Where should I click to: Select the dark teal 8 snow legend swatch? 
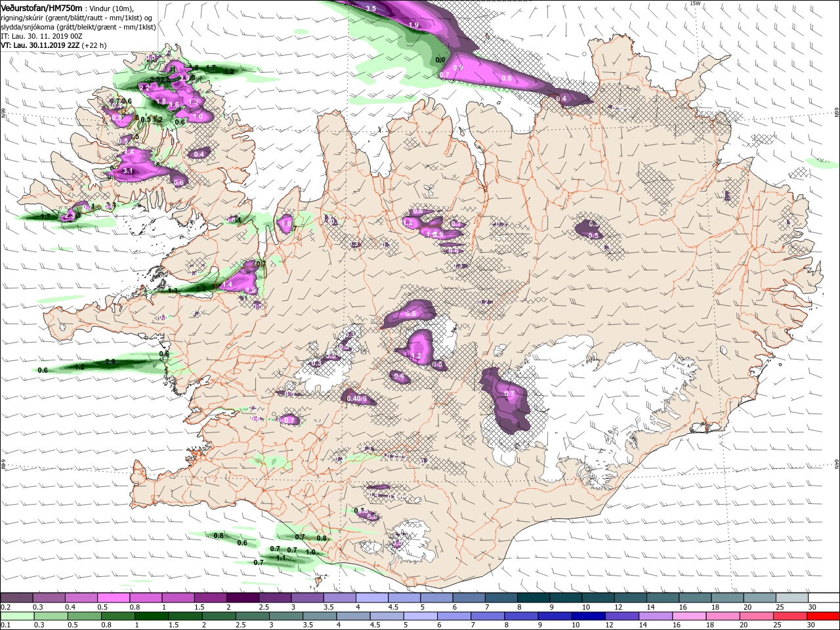pyautogui.click(x=534, y=598)
